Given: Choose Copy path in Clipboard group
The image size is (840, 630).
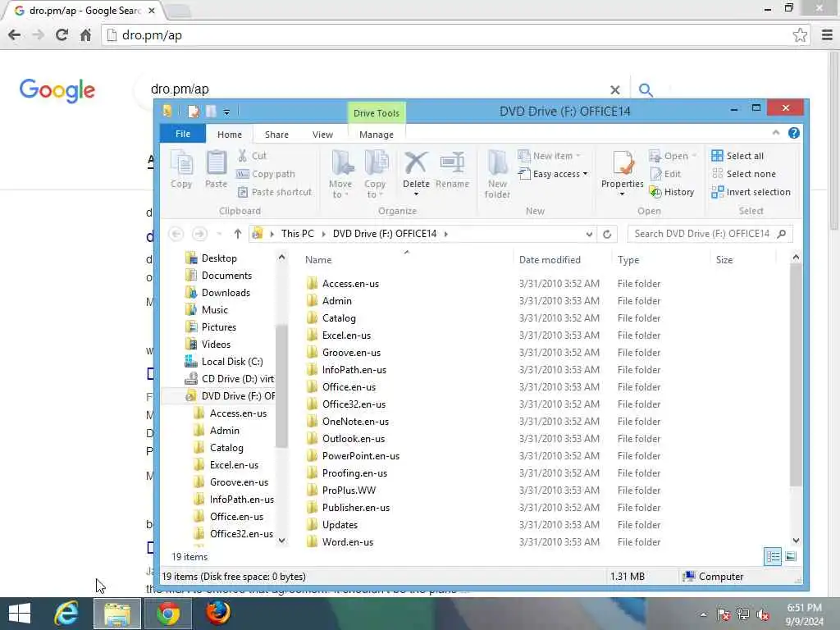Looking at the screenshot, I should tap(266, 174).
